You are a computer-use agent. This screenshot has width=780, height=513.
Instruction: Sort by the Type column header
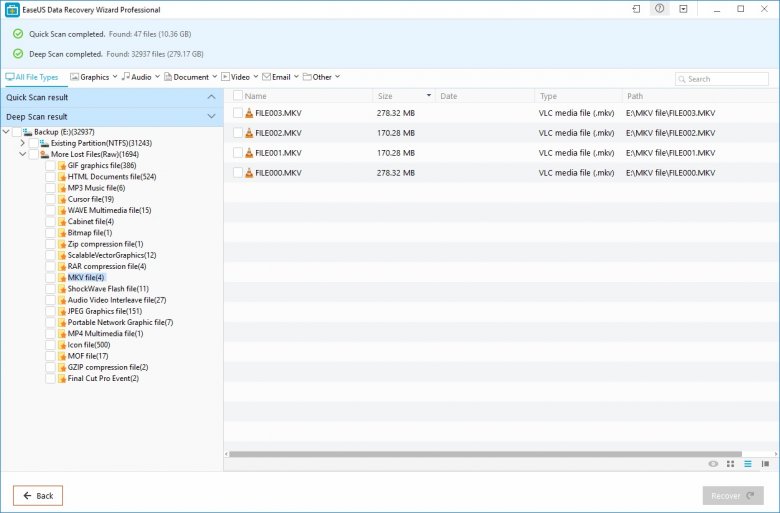click(x=578, y=96)
